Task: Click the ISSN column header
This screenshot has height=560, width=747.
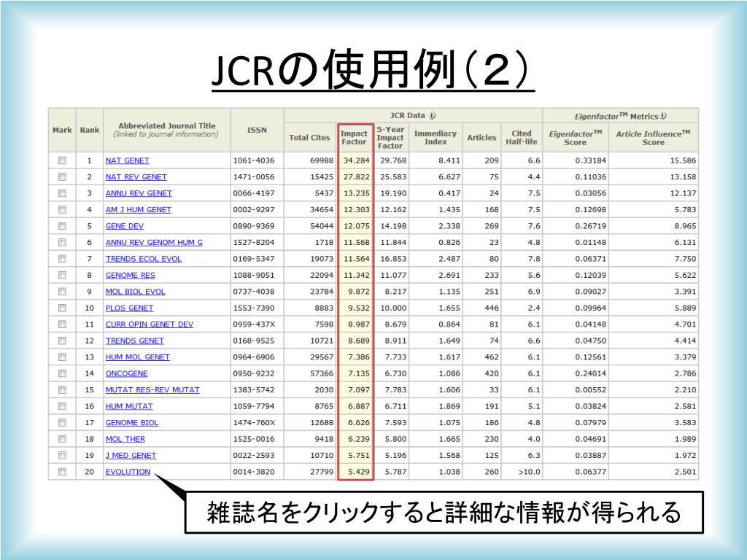Action: pos(257,130)
